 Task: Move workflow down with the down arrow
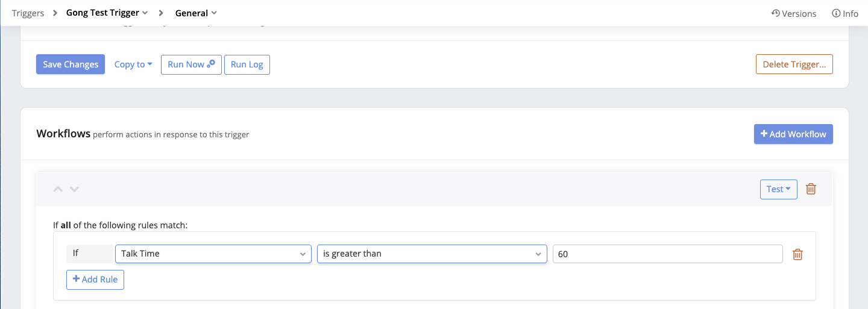74,189
